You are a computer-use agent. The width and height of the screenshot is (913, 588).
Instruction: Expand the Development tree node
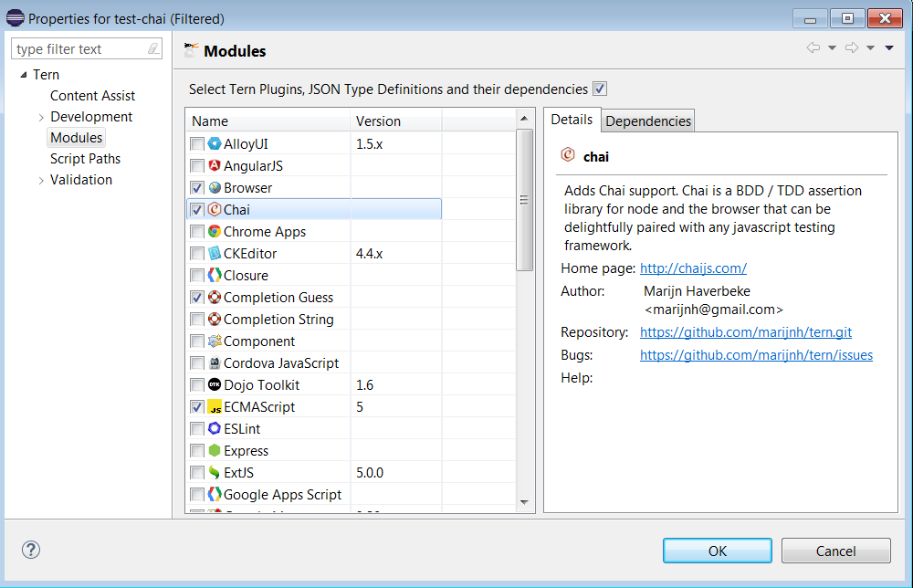[x=41, y=117]
